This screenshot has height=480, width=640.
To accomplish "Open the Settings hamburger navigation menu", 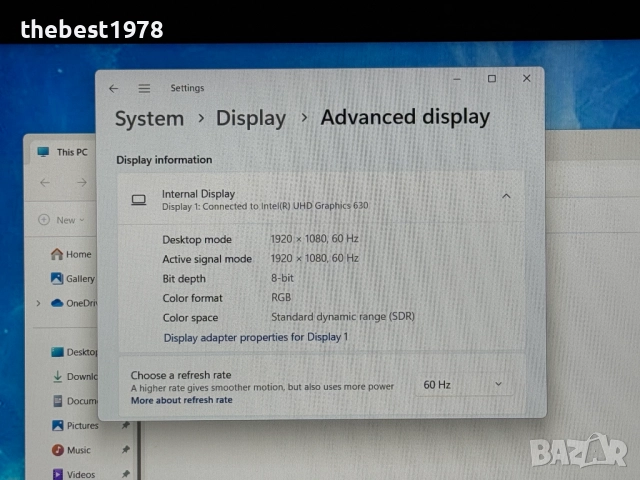I will click(x=144, y=89).
